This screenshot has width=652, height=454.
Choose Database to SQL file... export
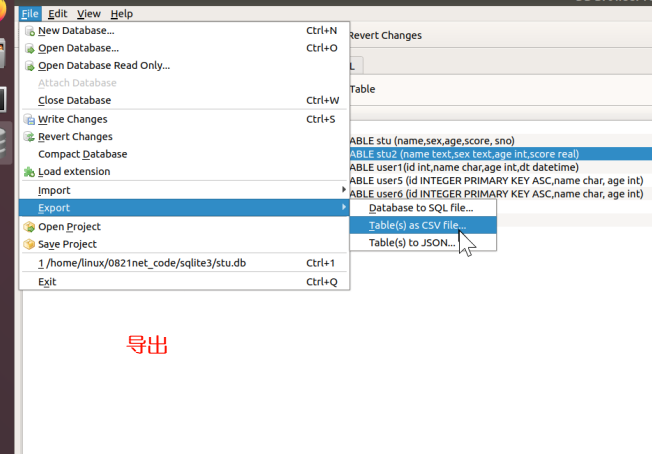pos(423,208)
